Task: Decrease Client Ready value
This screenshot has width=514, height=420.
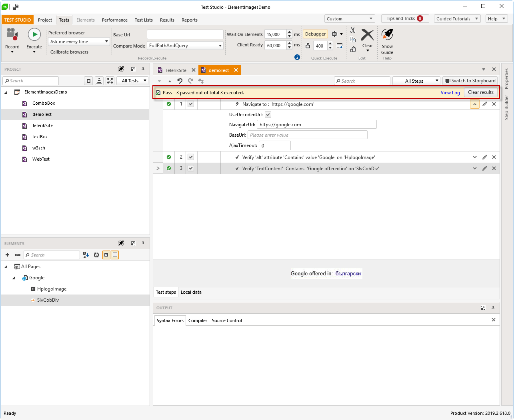Action: click(x=290, y=48)
